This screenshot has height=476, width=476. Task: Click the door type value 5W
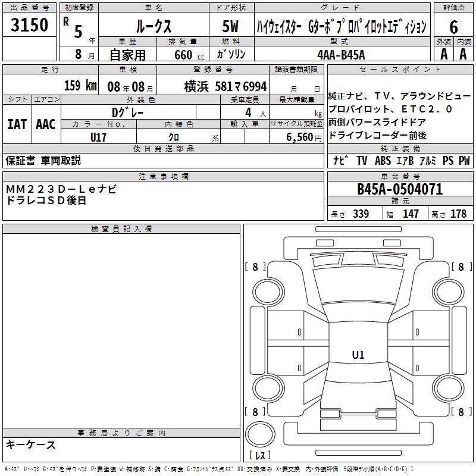(x=231, y=26)
